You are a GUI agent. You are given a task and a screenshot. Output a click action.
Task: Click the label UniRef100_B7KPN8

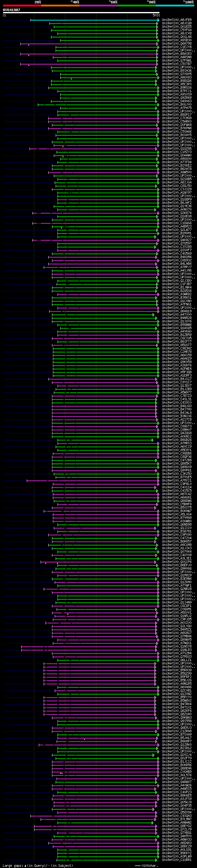point(177,128)
